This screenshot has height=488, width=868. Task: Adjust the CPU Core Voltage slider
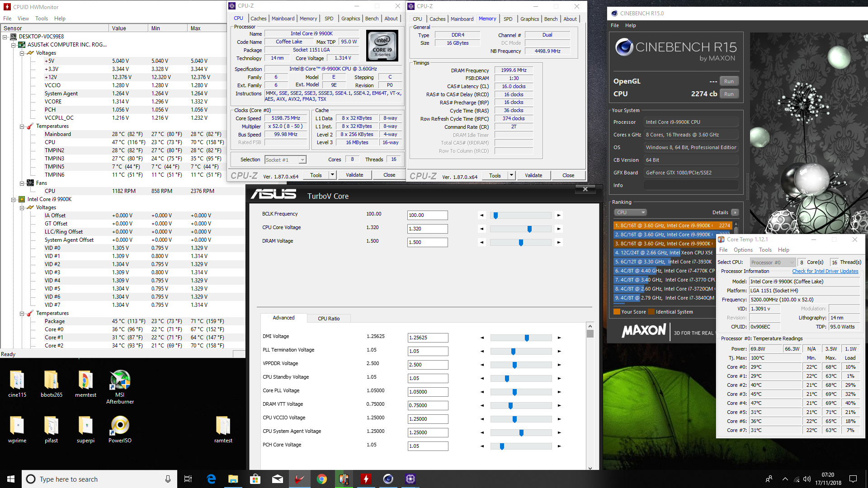[x=529, y=229]
